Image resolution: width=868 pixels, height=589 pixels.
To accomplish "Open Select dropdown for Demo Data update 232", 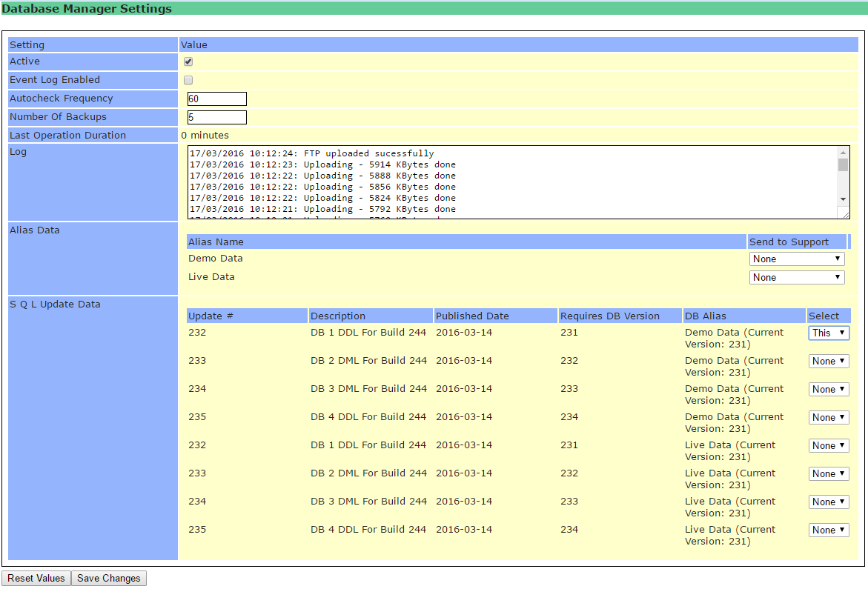I will (x=829, y=333).
